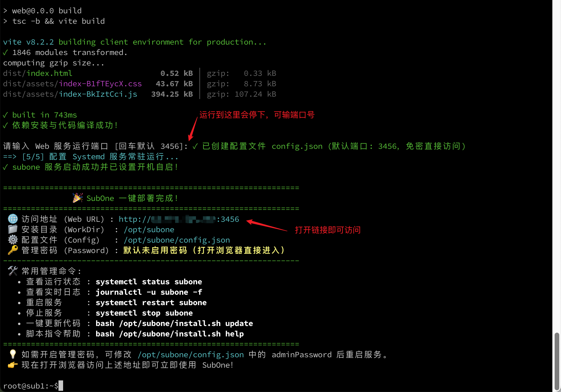The height and width of the screenshot is (392, 561).
Task: Click the gzip 8.73 kB value
Action: click(x=260, y=84)
